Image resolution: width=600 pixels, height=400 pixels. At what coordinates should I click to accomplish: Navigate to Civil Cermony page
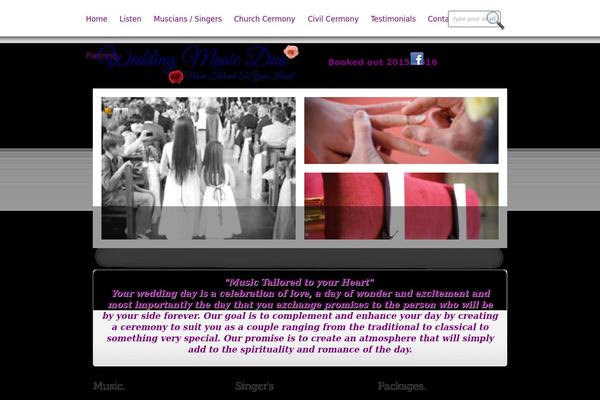pos(333,19)
